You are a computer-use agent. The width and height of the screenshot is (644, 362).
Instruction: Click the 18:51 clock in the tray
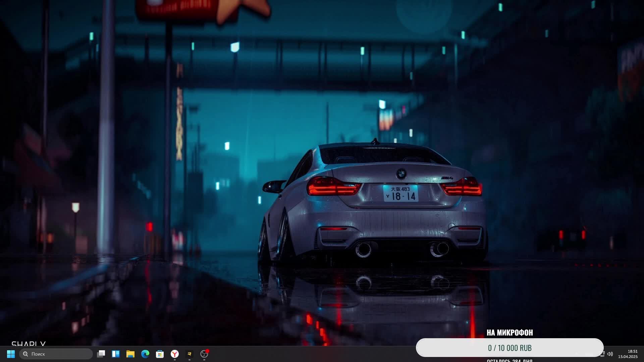632,351
